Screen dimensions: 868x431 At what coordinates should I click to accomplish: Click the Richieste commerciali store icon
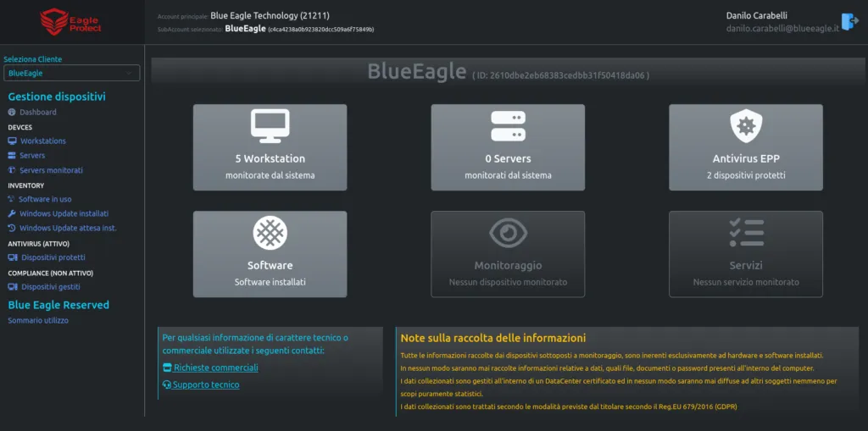[x=167, y=368]
